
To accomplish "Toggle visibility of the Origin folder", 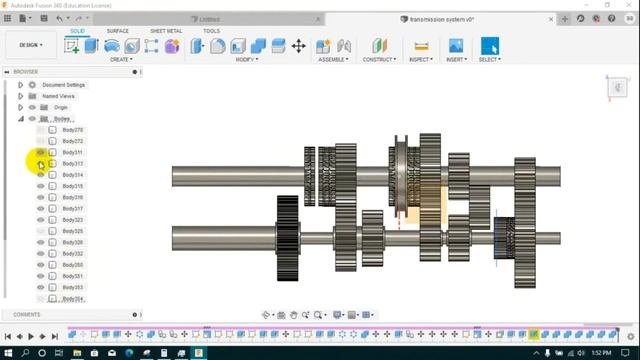I will 32,107.
